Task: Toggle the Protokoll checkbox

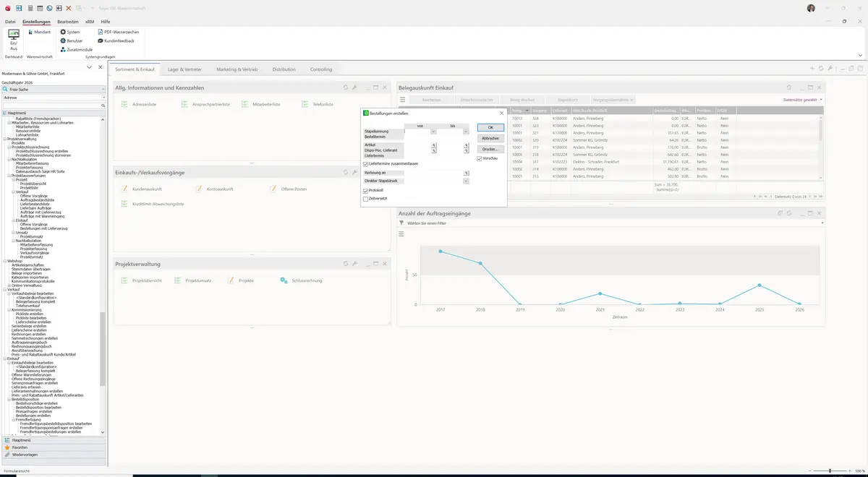Action: pos(366,191)
